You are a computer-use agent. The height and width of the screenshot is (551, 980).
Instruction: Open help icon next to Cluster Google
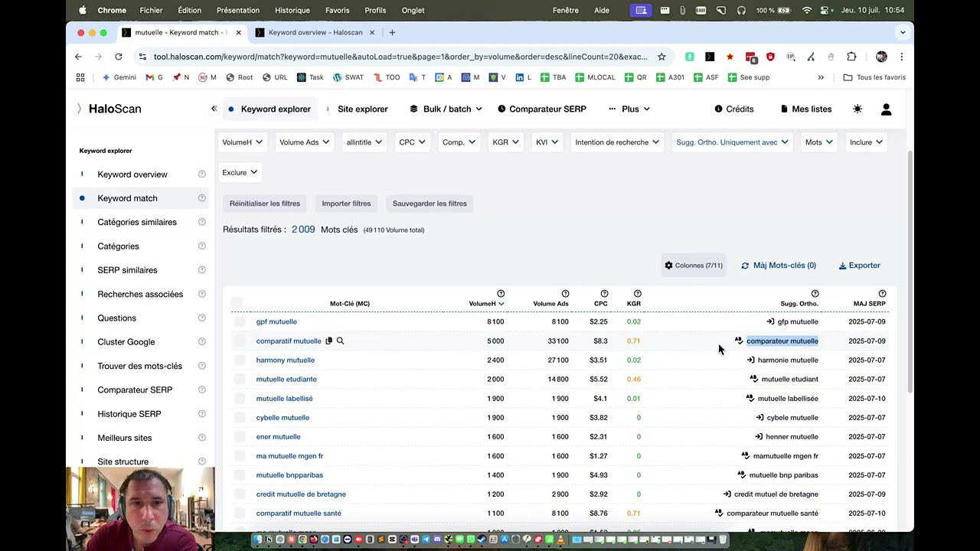click(202, 342)
